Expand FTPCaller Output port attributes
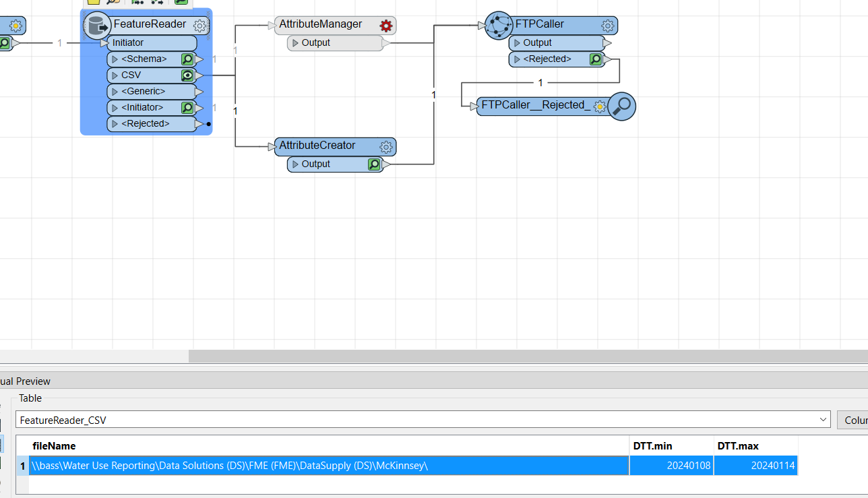 (x=517, y=43)
